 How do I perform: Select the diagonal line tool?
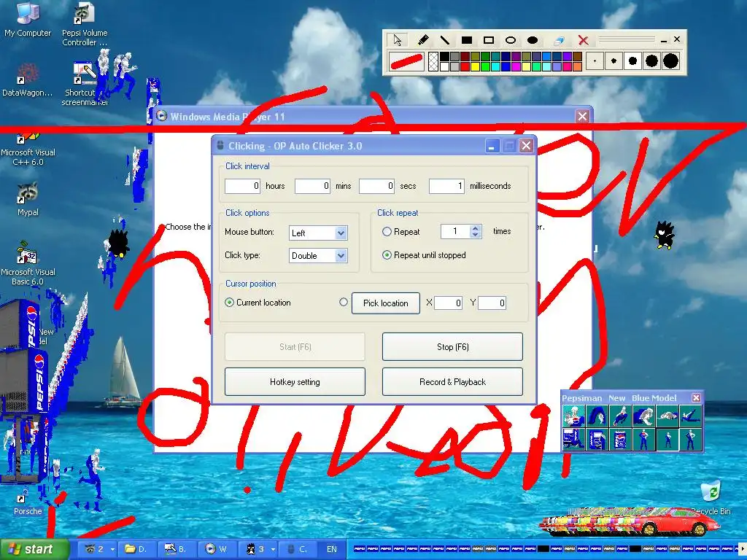444,40
